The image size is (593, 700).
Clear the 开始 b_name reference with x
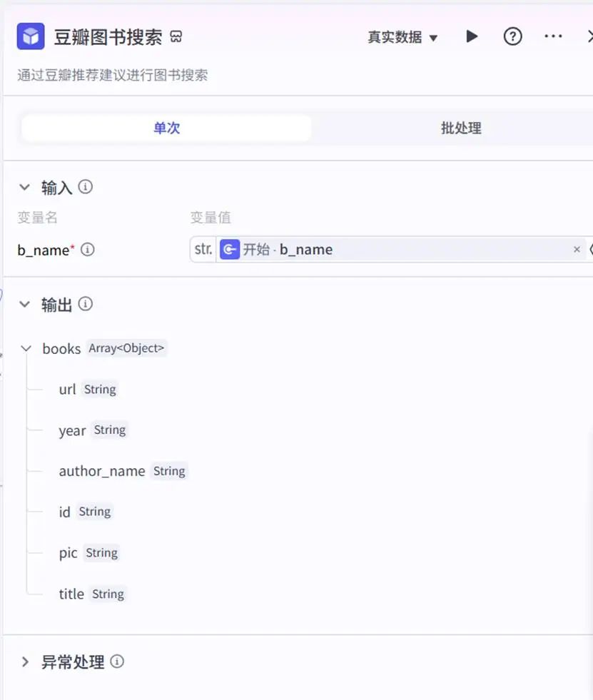pos(577,249)
